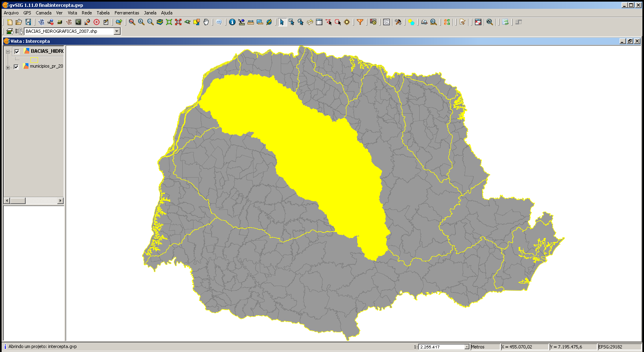
Task: Click the Add Layer icon
Action: [119, 22]
